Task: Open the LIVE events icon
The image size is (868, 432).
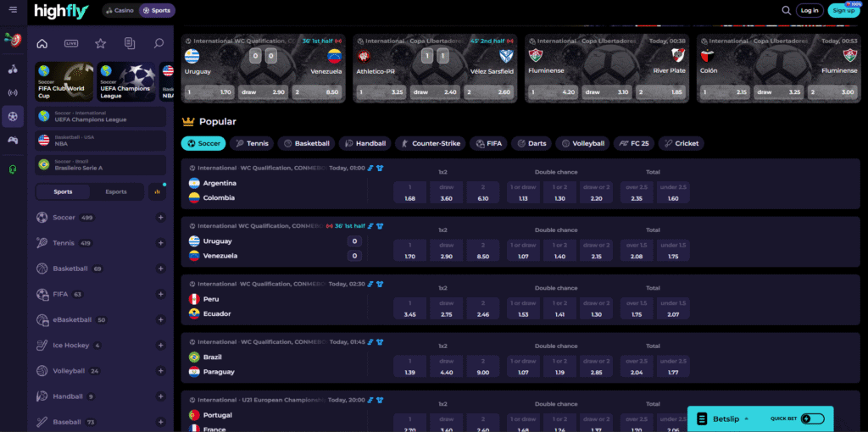Action: 71,44
